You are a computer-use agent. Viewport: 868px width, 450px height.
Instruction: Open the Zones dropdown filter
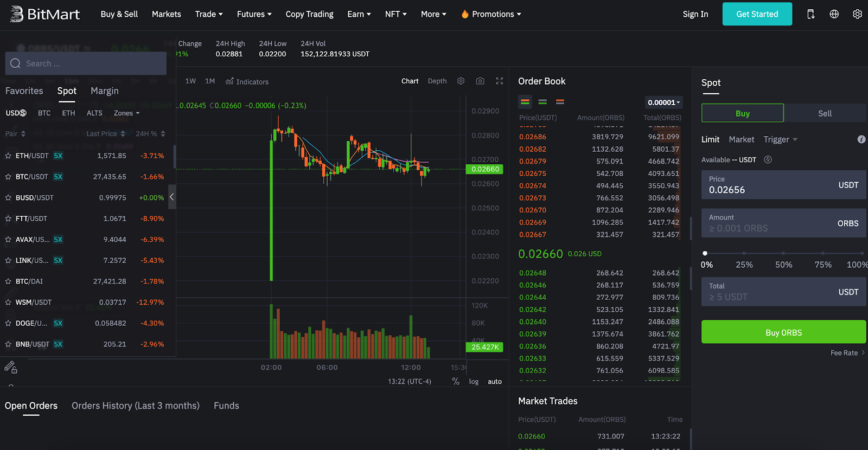click(127, 113)
